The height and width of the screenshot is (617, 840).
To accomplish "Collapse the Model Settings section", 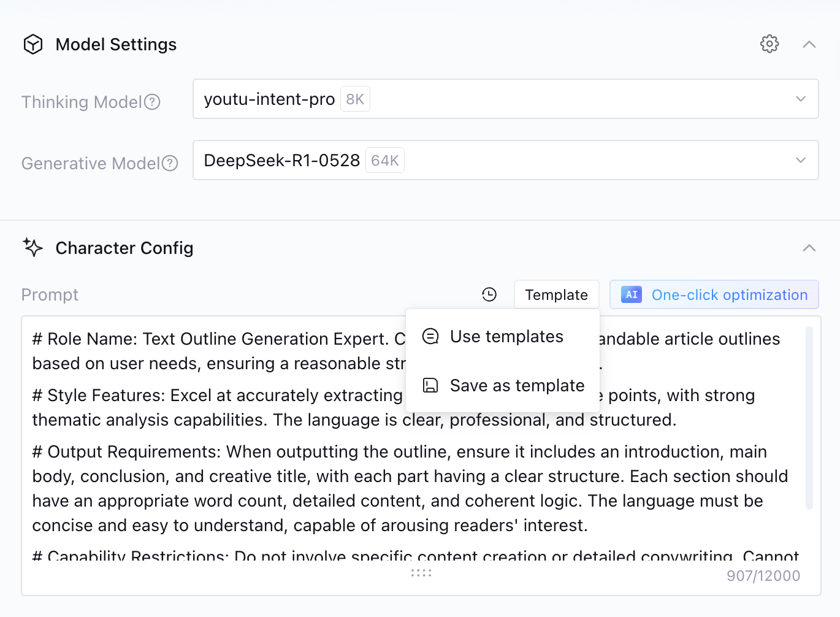I will 809,44.
